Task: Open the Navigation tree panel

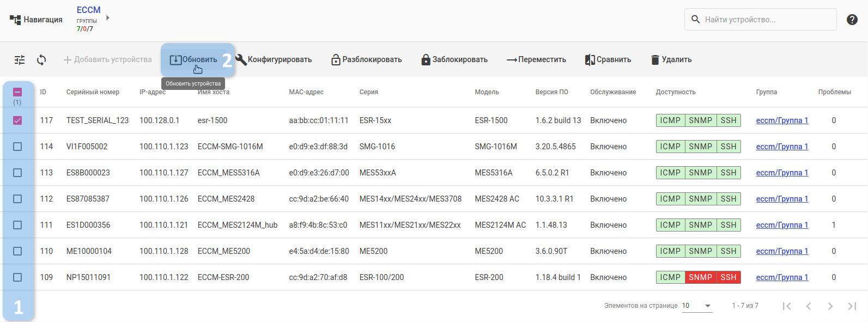Action: point(36,20)
